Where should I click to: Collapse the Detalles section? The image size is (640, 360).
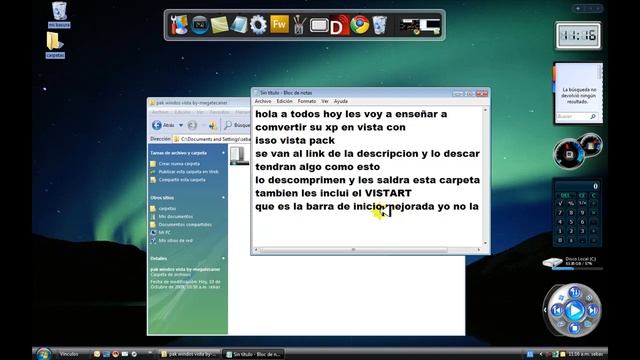[x=223, y=258]
